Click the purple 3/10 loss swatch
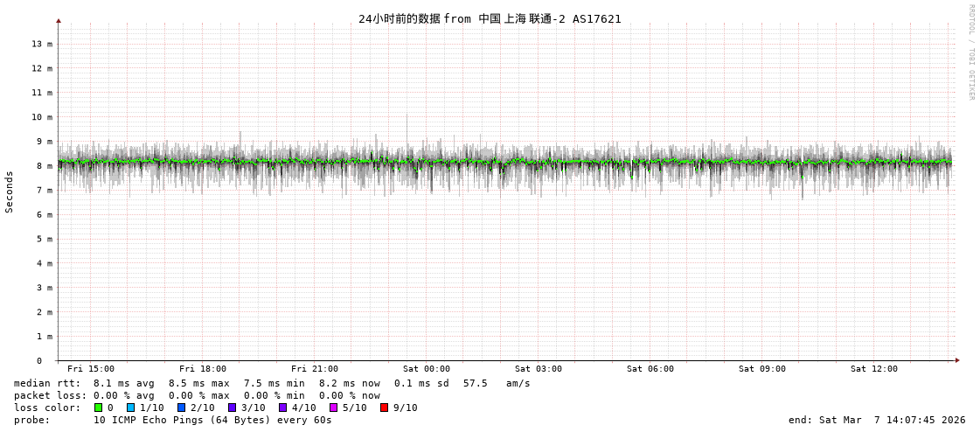Viewport: 980px width, 432px height. pos(232,408)
